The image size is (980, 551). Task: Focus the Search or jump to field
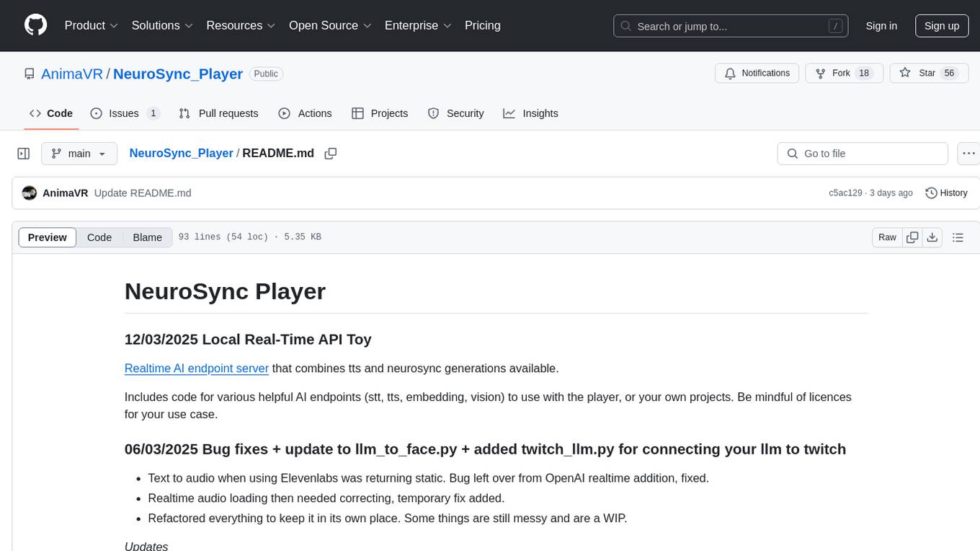tap(731, 26)
